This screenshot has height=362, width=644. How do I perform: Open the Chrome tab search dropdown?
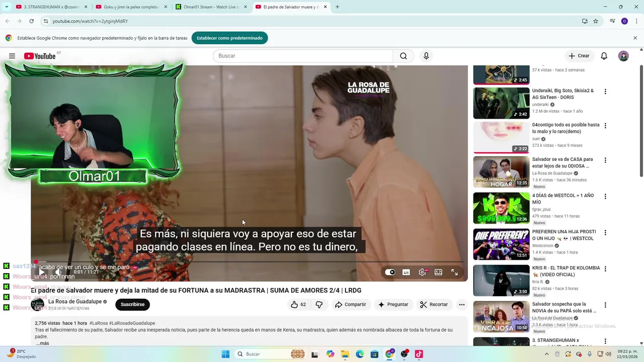tap(7, 7)
